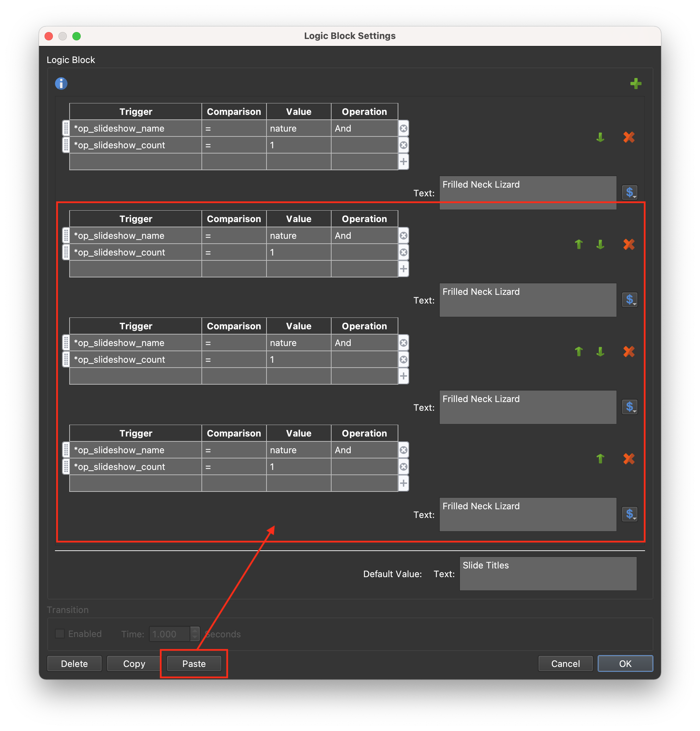The width and height of the screenshot is (700, 731).
Task: Move fourth logic block up
Action: 600,458
